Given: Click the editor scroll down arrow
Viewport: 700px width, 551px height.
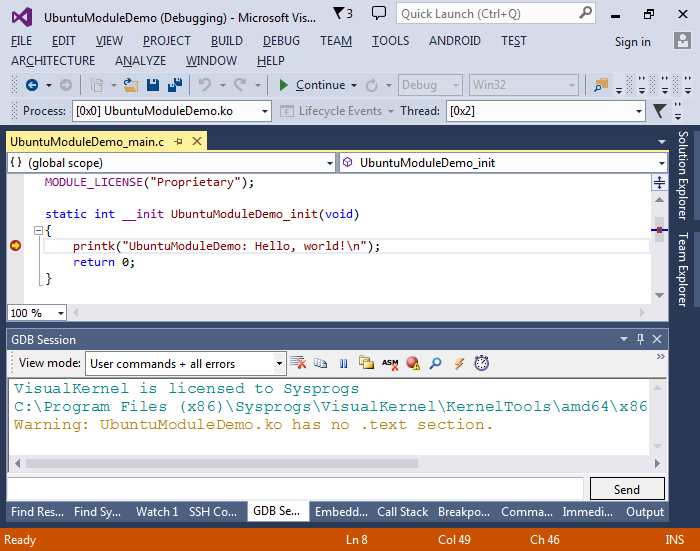Looking at the screenshot, I should coord(659,295).
